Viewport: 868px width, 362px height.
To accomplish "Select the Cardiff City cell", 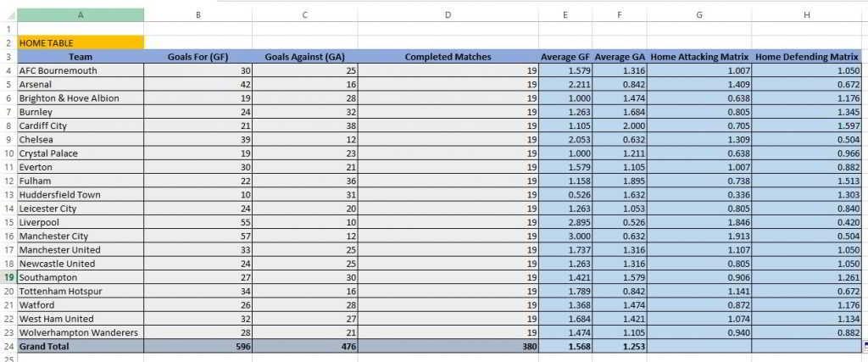I will (81, 125).
